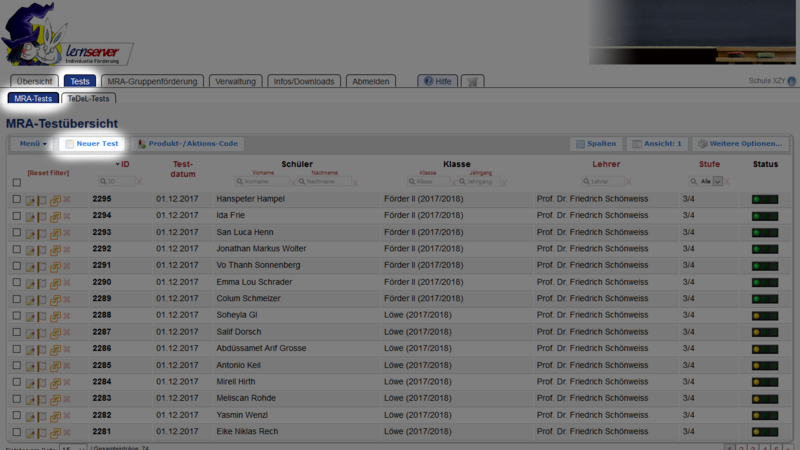Click the status indicator for Hanspeter Hampel
The image size is (800, 450).
point(764,200)
